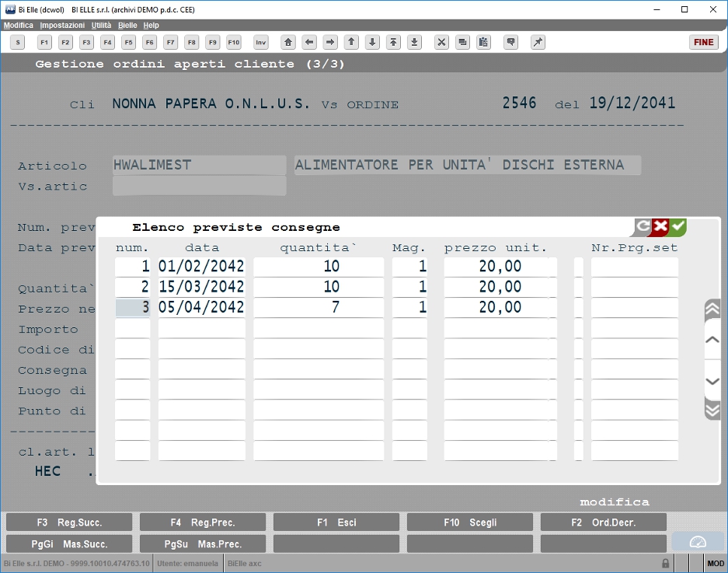
Task: Click the HWALIMEST article code field
Action: (199, 165)
